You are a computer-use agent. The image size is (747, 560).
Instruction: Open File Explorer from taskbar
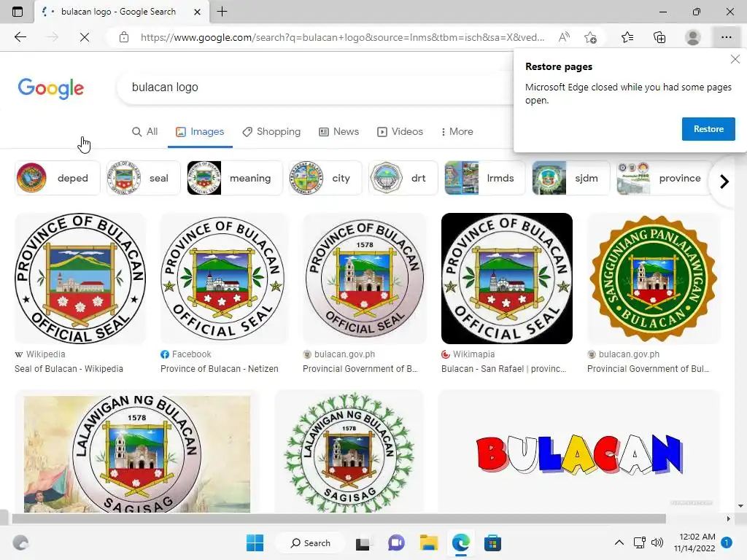pos(429,542)
